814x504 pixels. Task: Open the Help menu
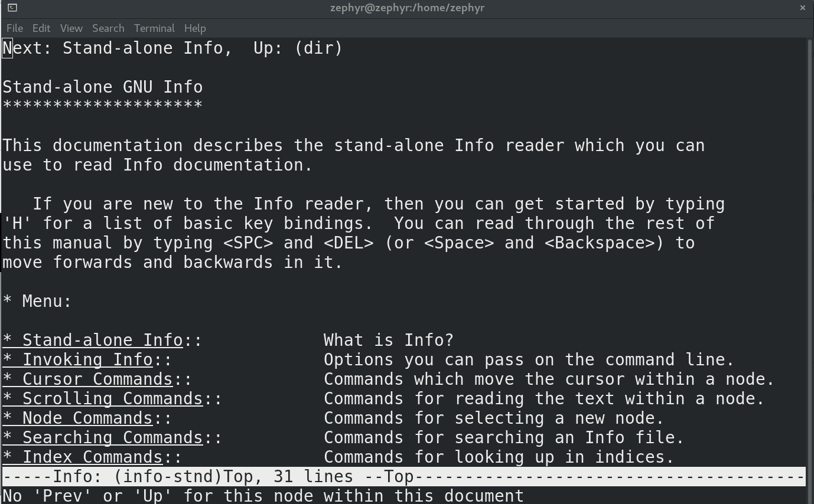pos(195,28)
